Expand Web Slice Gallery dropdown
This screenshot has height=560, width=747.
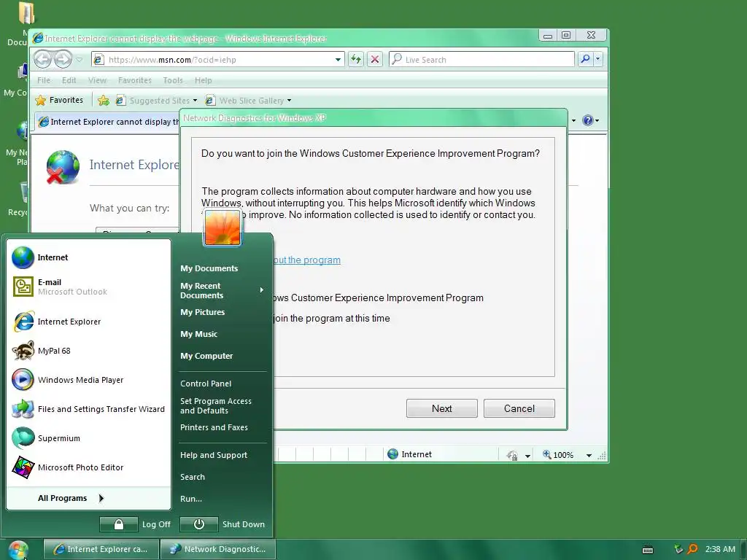coord(289,101)
